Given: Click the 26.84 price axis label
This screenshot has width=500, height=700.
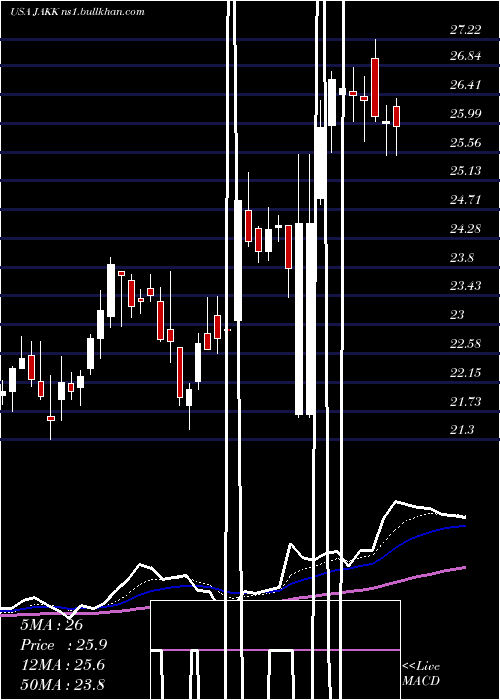Looking at the screenshot, I should click(465, 56).
